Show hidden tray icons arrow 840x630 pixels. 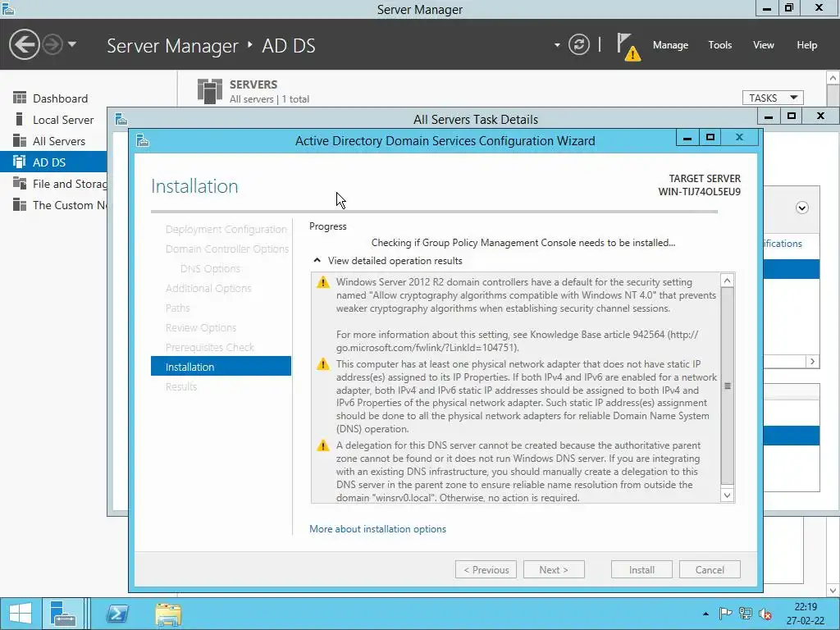[705, 614]
